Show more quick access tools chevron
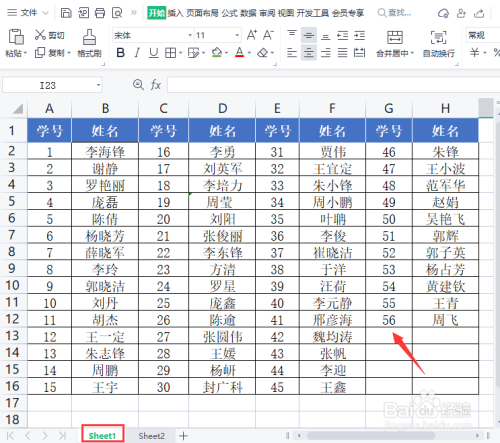 tap(134, 13)
